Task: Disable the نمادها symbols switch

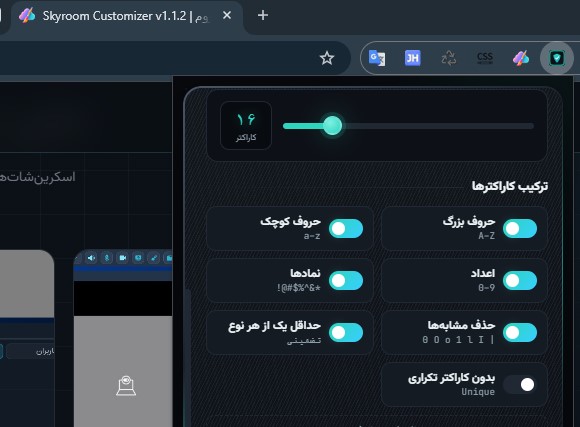Action: pos(346,280)
